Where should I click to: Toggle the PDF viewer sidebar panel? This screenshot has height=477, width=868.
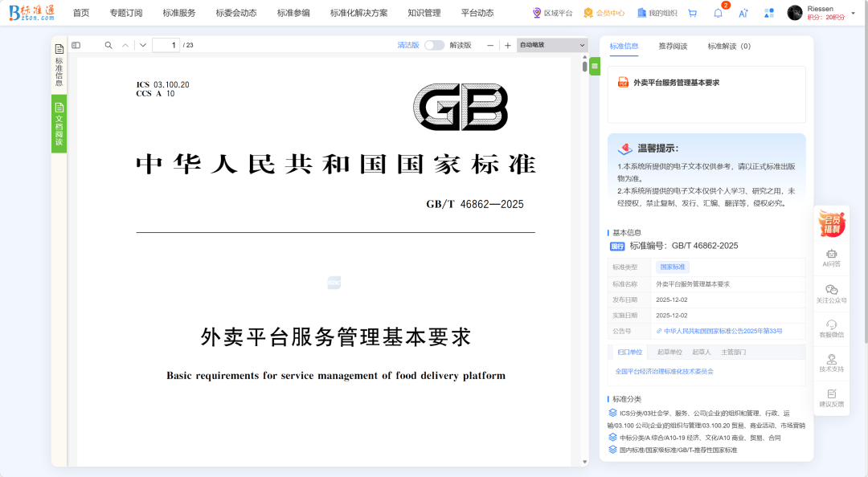pos(76,46)
